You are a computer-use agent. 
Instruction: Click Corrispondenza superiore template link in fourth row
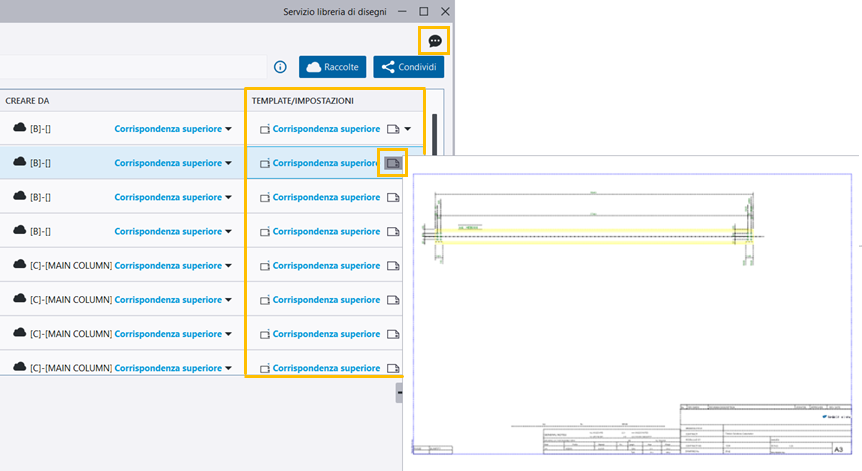tap(325, 232)
